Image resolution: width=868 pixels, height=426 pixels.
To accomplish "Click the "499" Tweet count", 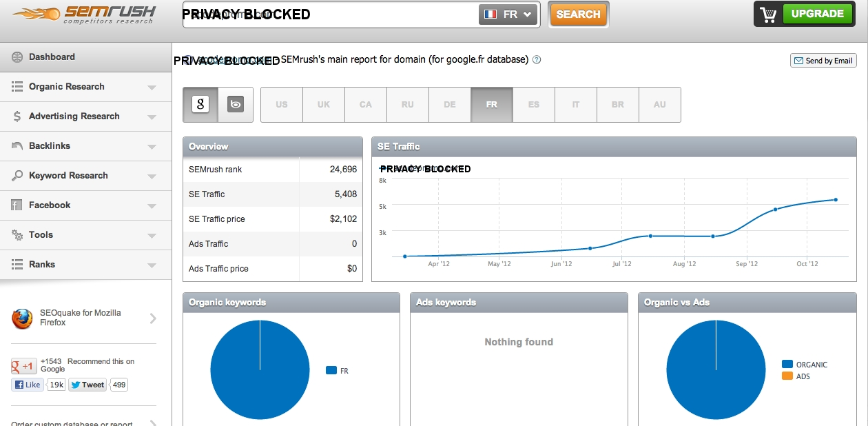I will pos(119,385).
